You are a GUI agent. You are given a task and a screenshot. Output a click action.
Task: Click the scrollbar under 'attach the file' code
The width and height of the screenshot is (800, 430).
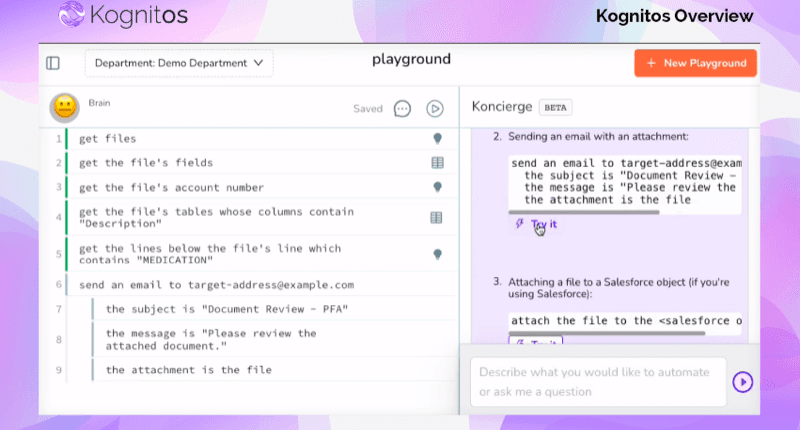pos(607,333)
